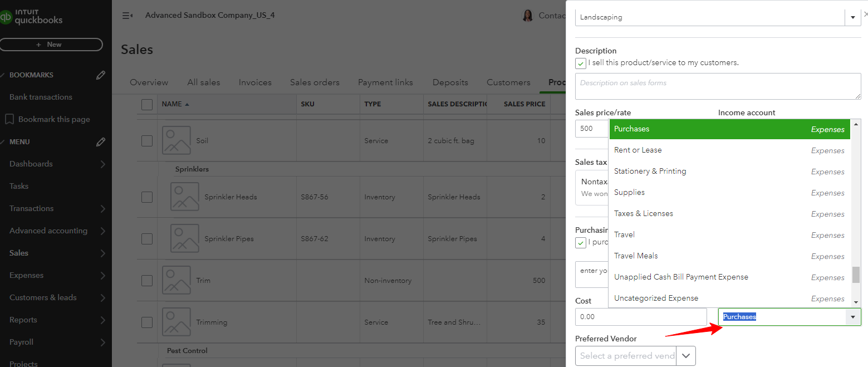Click the account list scrollbar thumb

click(856, 275)
